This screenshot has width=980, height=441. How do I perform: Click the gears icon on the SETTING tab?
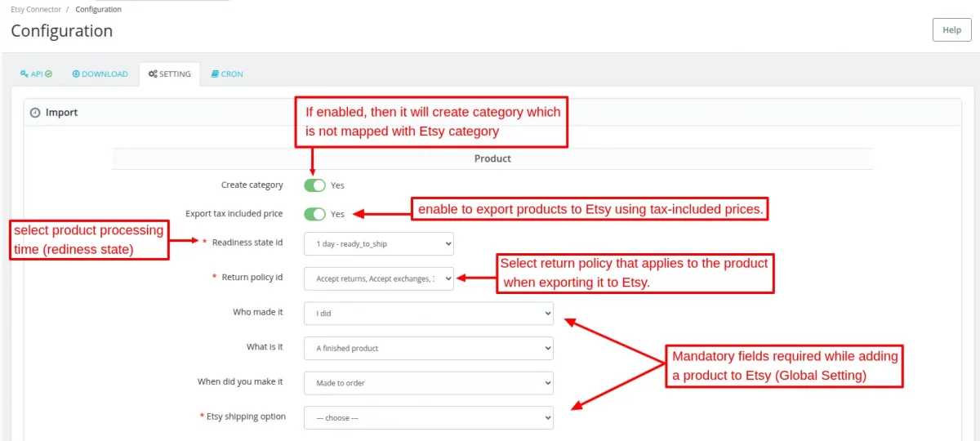point(153,74)
